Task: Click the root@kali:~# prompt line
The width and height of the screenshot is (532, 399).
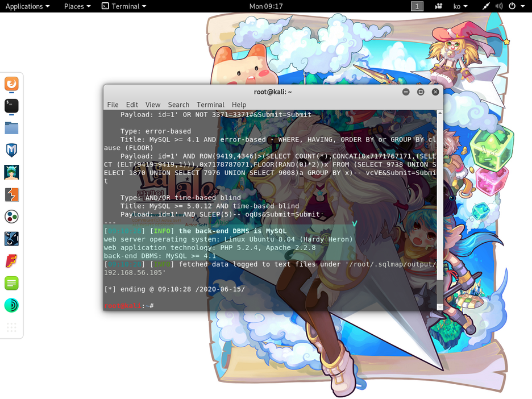Action: pos(129,306)
